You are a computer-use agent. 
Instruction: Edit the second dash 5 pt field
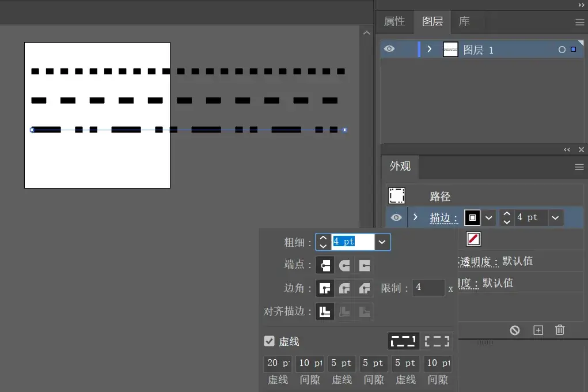(x=342, y=363)
